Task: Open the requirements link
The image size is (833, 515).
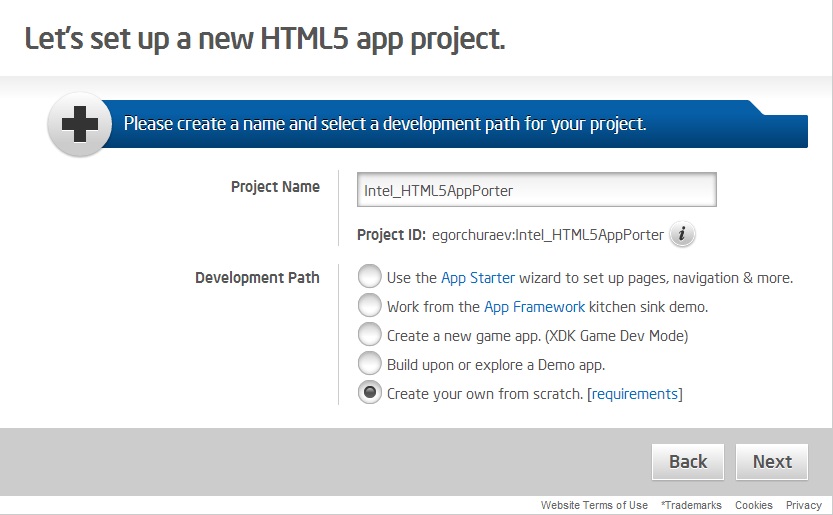Action: (634, 394)
